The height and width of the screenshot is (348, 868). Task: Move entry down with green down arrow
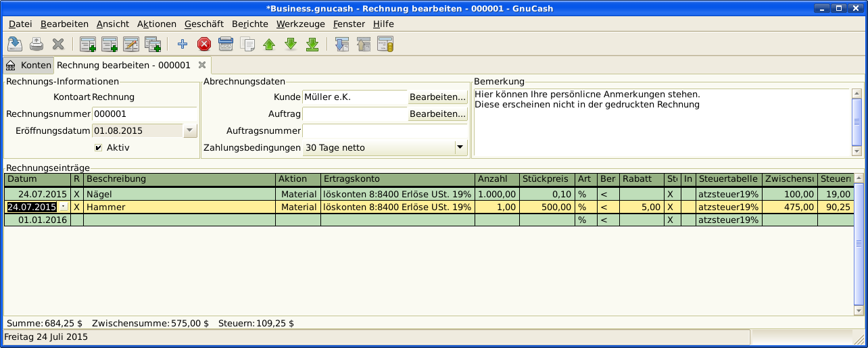click(291, 45)
